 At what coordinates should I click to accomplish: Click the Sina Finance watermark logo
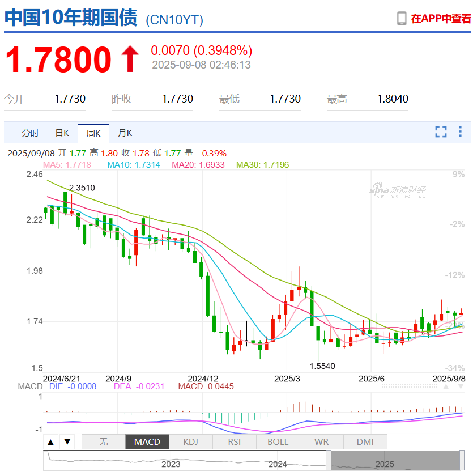pos(398,190)
